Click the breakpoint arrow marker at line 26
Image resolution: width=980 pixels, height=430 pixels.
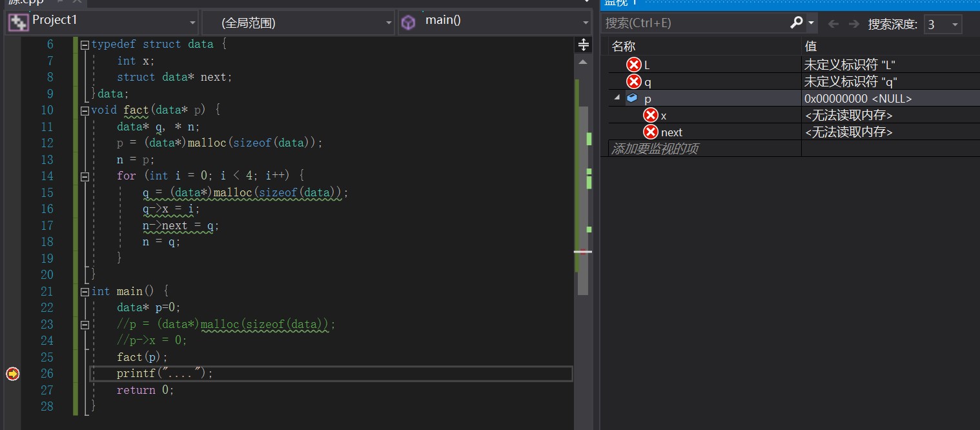(x=12, y=373)
